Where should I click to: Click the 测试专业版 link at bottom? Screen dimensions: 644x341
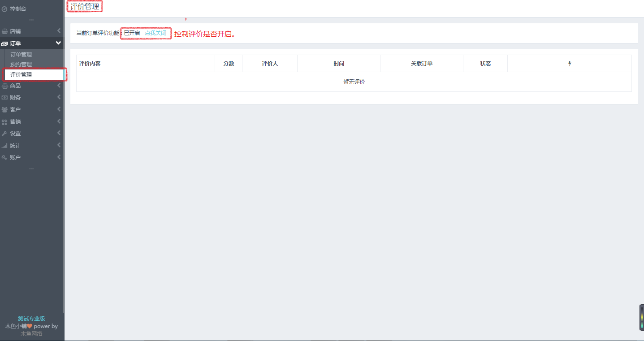coord(31,318)
